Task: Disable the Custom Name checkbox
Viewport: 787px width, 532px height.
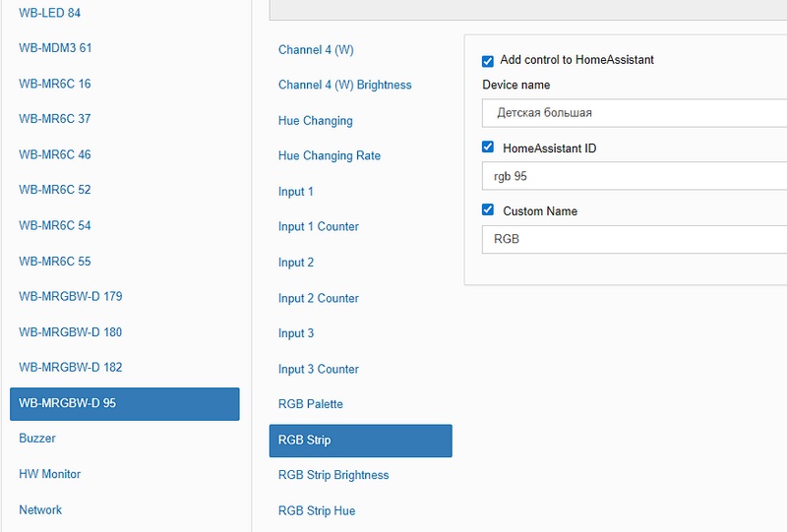Action: (488, 210)
